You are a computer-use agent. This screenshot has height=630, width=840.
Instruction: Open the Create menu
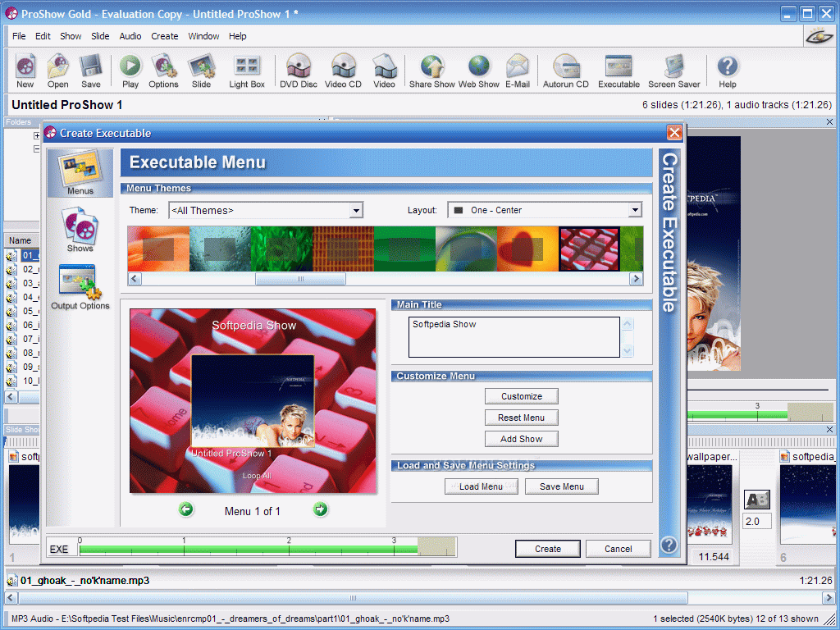(x=164, y=36)
